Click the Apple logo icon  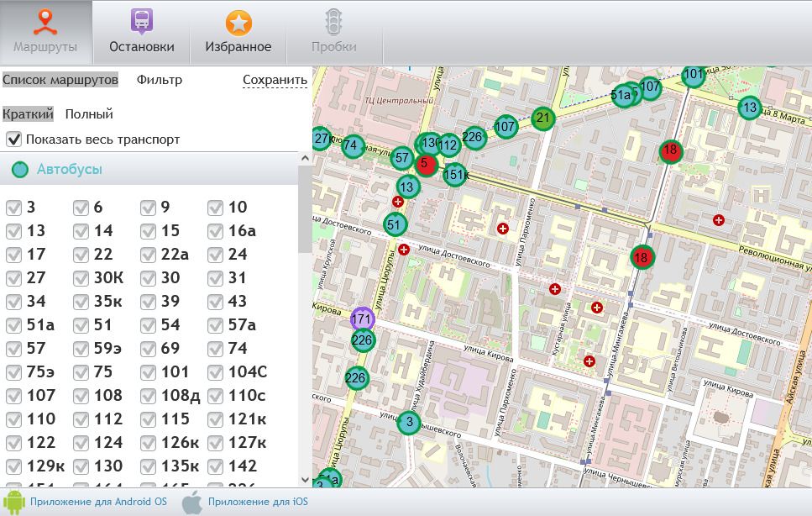pos(192,502)
